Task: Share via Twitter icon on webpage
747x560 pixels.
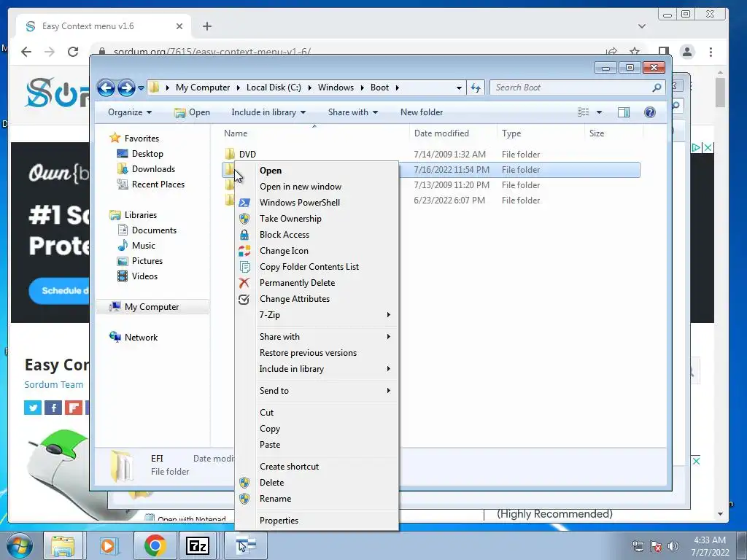Action: click(33, 408)
